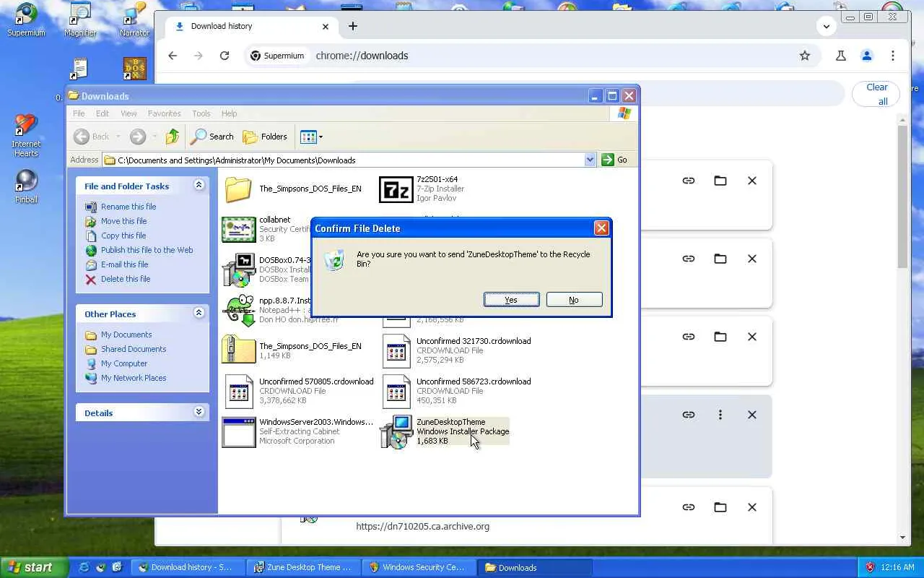Open the Supermium profile avatar
Screen dimensions: 924x578
867,56
